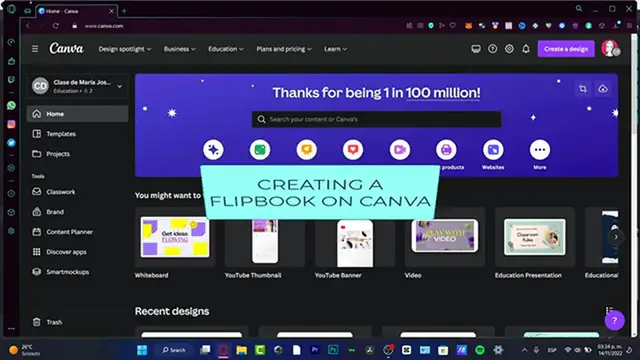Open the Video design card
Viewport: 640px width, 360px height.
click(x=445, y=236)
